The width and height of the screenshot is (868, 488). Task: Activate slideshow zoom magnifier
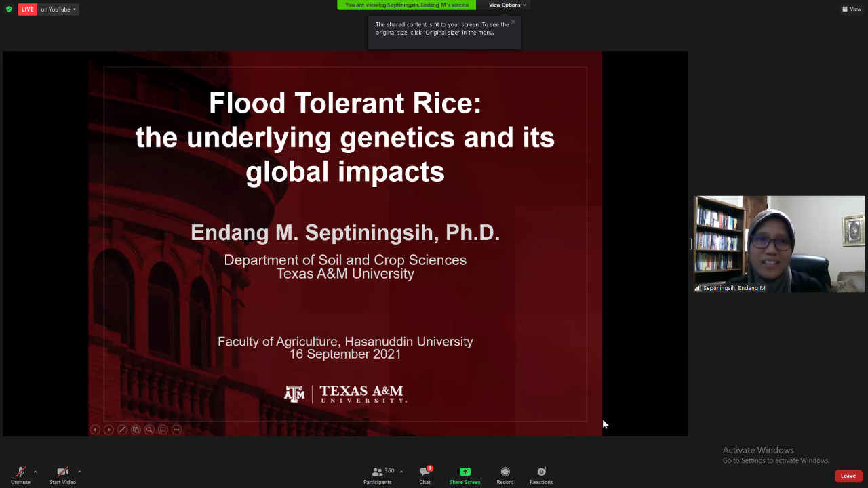pos(149,430)
